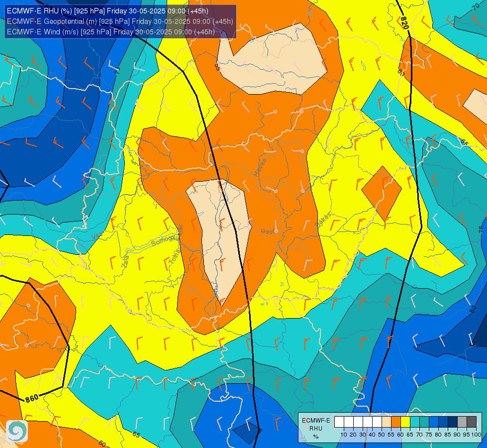Click the 'Vas' county label

[97, 236]
